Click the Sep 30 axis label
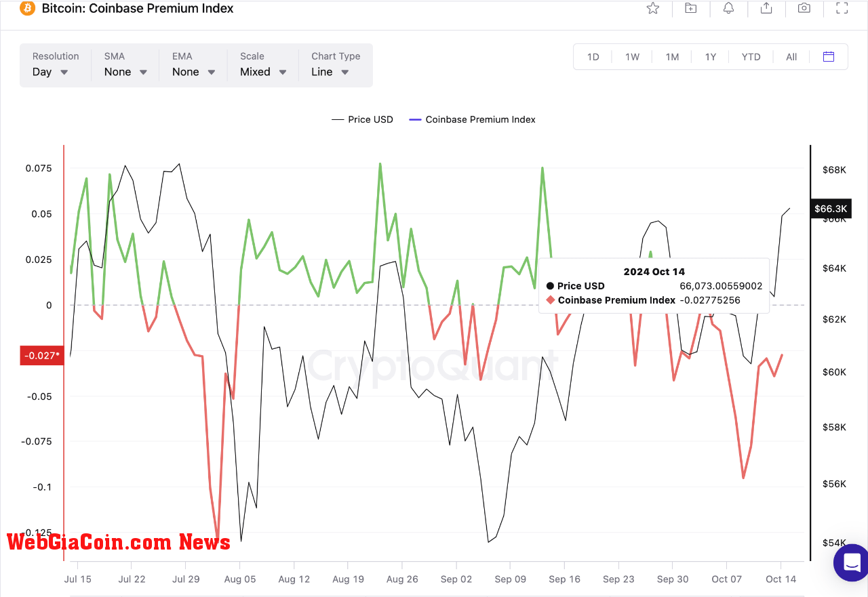This screenshot has width=868, height=597. [673, 579]
